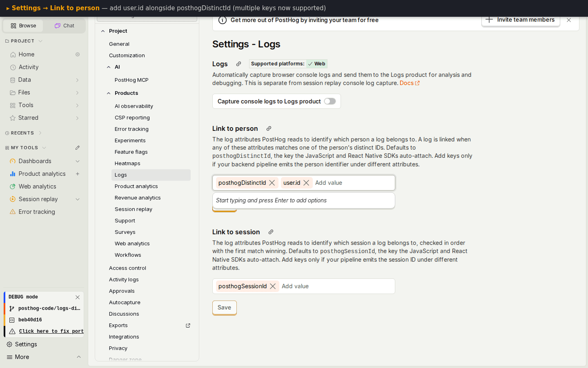This screenshot has width=588, height=368.
Task: Switch to the Chat tab
Action: coord(65,26)
